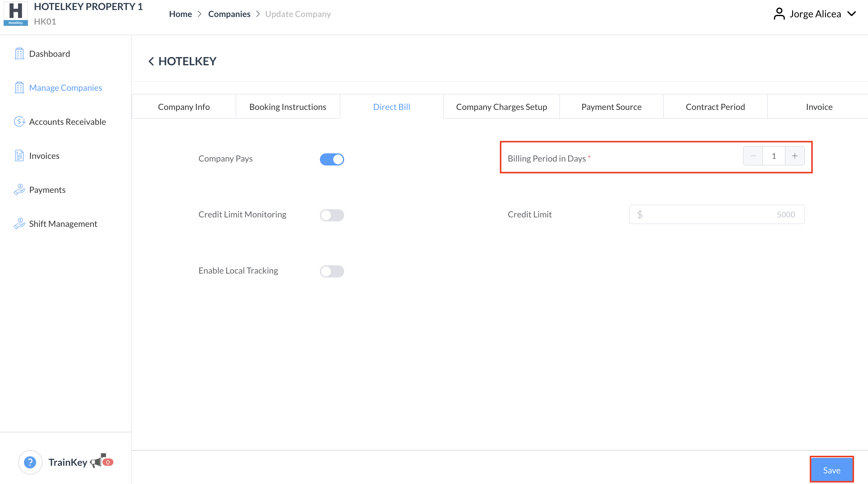Click the HotelKey logo icon
Viewport: 868px width, 484px height.
click(15, 13)
